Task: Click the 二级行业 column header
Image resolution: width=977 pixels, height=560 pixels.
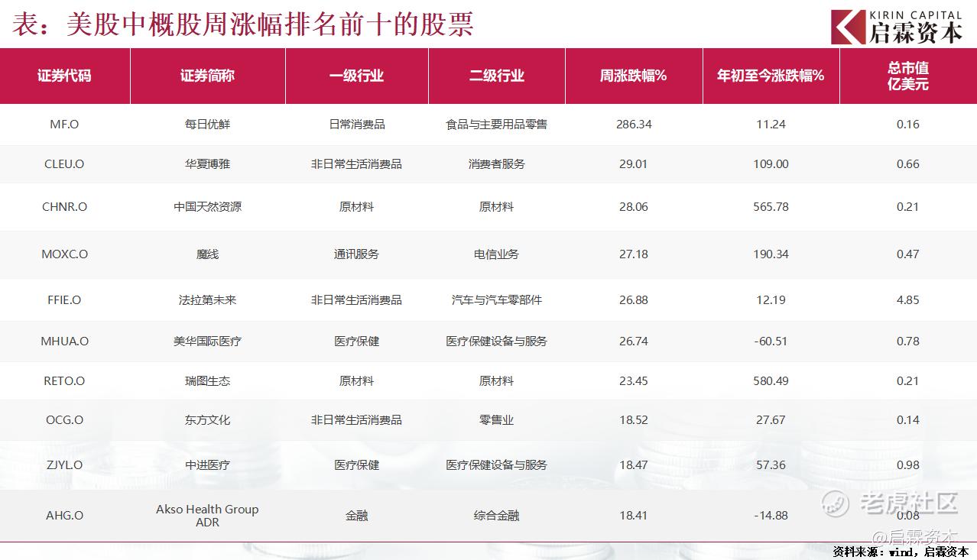Action: (x=497, y=76)
